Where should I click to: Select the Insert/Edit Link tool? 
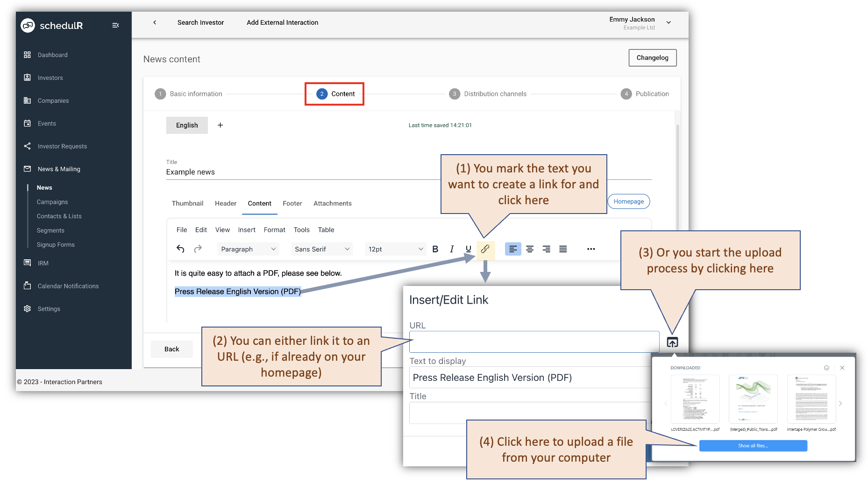click(x=485, y=249)
